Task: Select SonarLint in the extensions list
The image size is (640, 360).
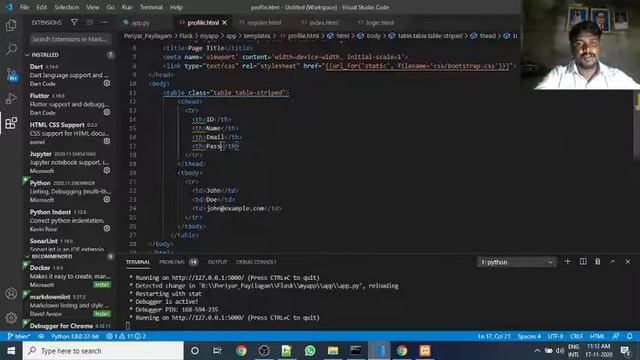Action: pos(69,244)
